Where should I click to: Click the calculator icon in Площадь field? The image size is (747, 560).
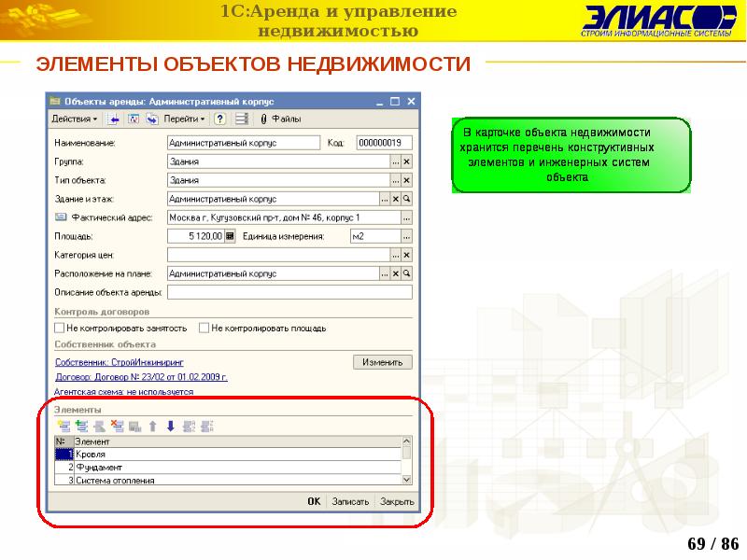point(230,237)
